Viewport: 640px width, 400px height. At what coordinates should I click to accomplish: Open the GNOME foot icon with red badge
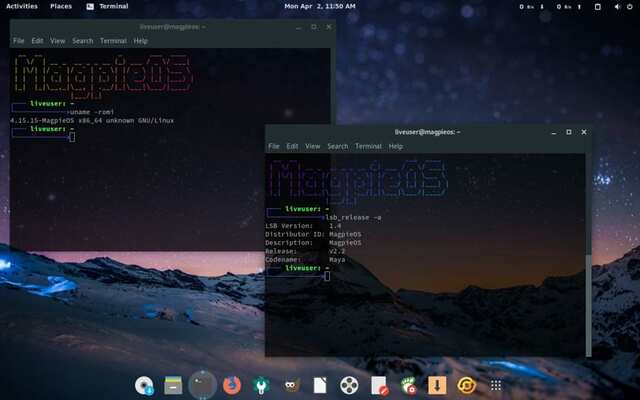click(x=408, y=386)
